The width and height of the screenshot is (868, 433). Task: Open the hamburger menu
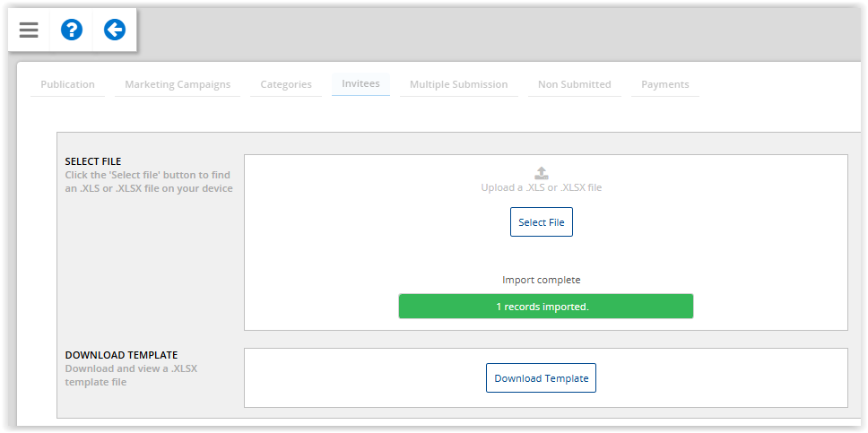point(29,30)
